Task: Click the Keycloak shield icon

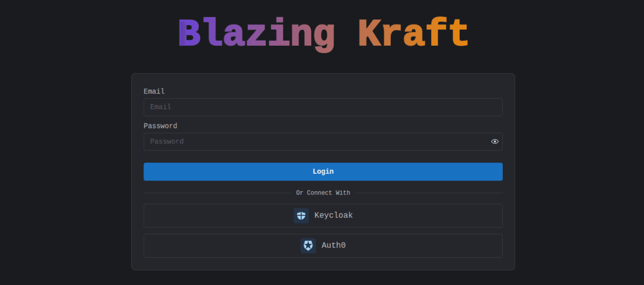Action: tap(301, 216)
